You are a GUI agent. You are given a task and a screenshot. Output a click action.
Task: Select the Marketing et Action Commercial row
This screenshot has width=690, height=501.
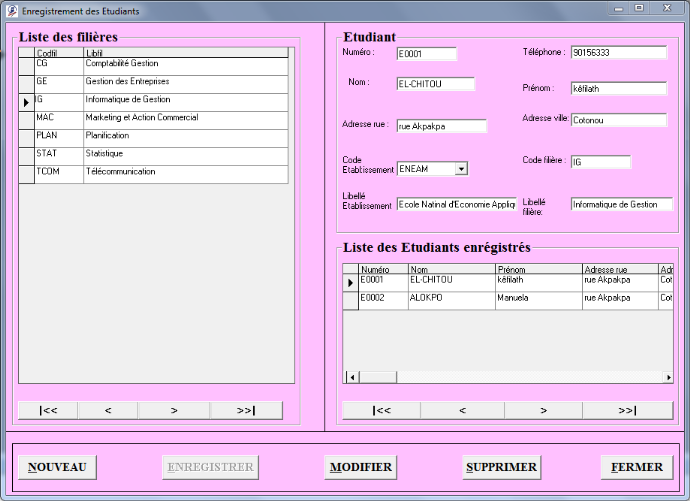(153, 121)
